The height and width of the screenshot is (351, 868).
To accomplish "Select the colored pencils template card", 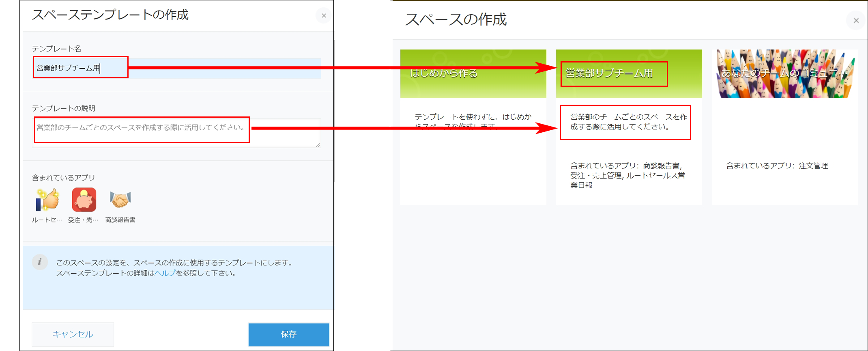I will point(784,127).
